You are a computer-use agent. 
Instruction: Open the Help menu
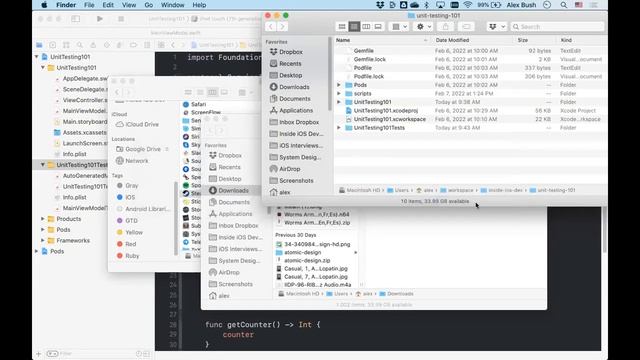pos(199,5)
